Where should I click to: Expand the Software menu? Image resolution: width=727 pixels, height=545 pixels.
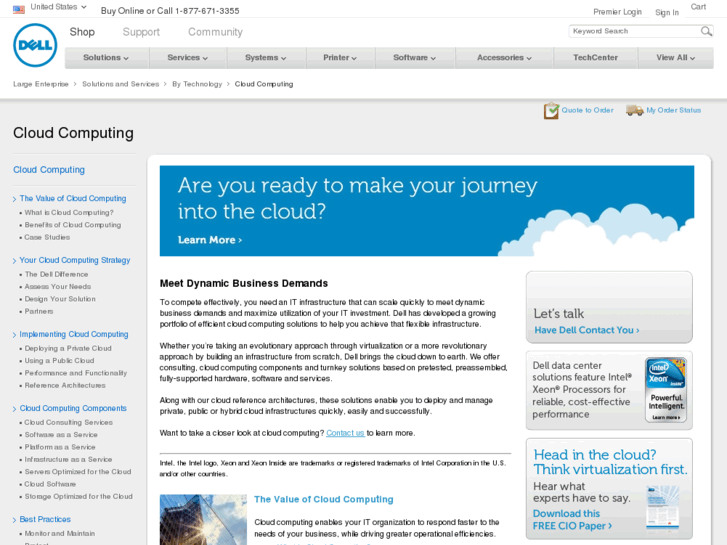[x=415, y=58]
